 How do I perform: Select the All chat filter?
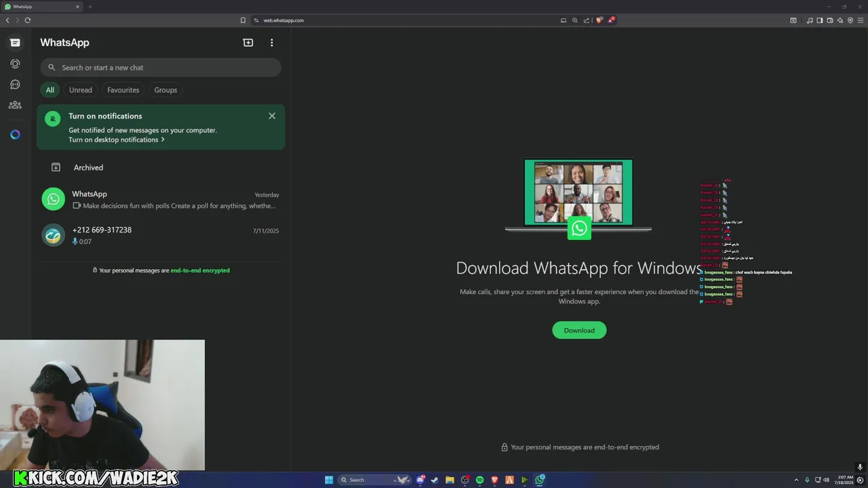(50, 90)
